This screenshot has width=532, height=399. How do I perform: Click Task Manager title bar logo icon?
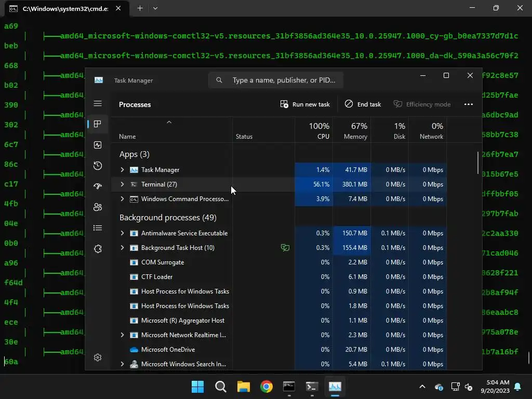tap(99, 80)
